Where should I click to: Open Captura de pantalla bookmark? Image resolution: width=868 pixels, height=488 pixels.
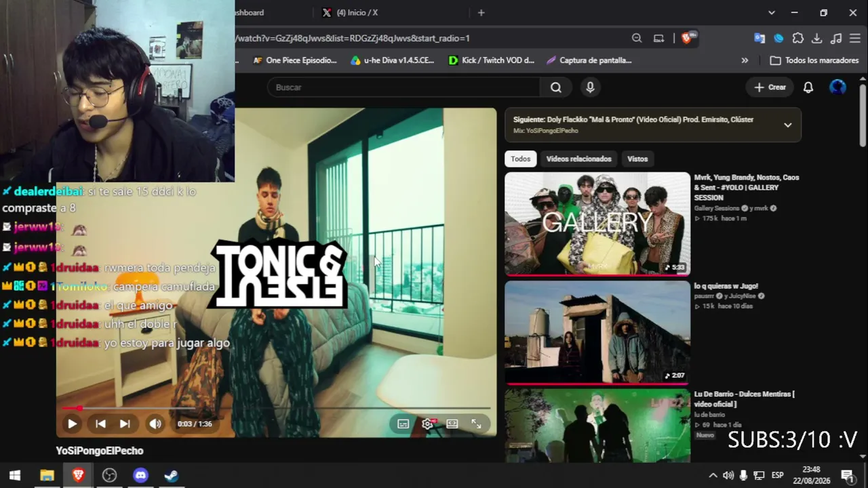click(x=589, y=60)
